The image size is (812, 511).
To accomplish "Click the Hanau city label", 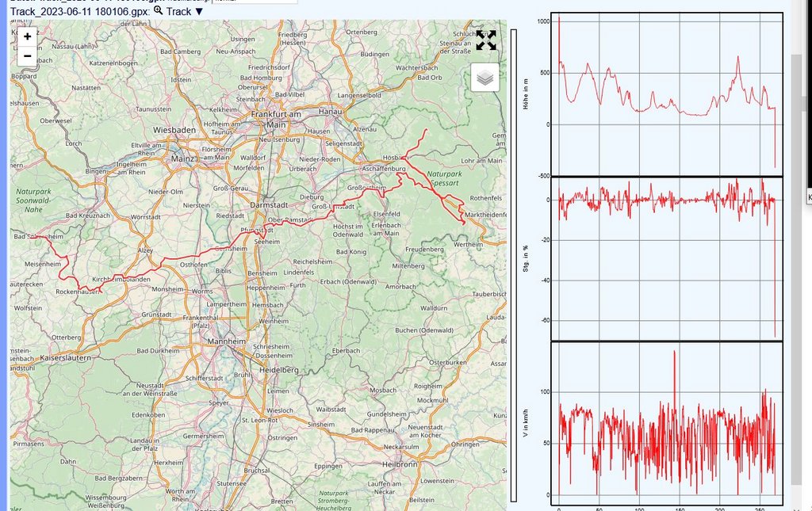I will [330, 111].
